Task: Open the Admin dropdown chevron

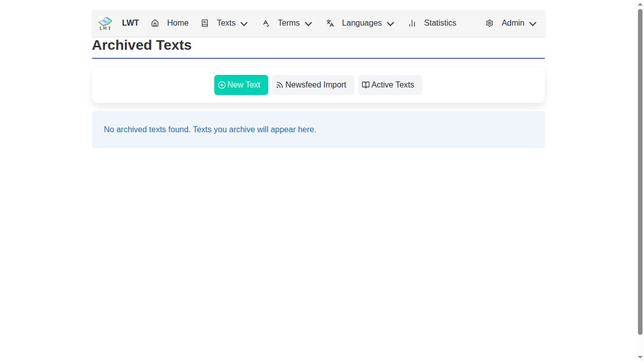Action: tap(533, 24)
